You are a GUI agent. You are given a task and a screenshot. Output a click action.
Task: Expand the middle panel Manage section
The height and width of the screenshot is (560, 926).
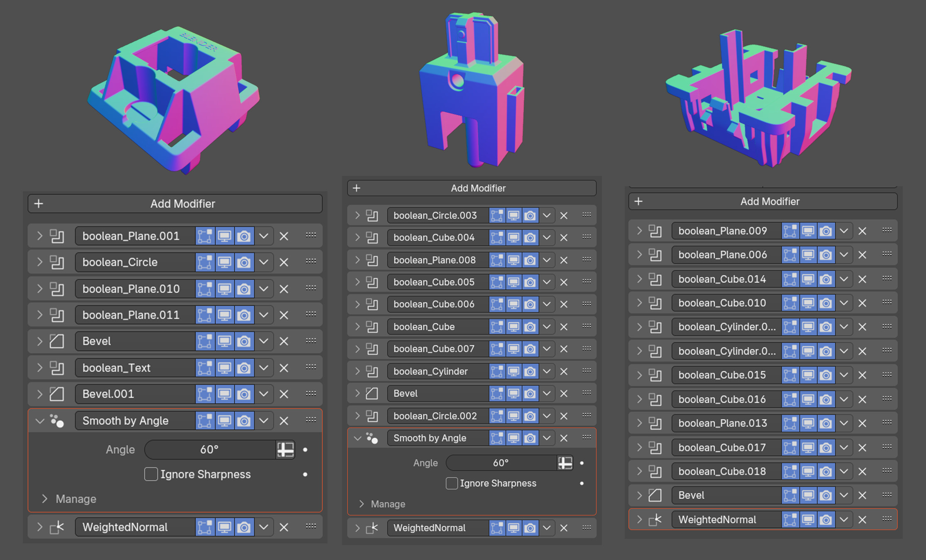coord(362,504)
